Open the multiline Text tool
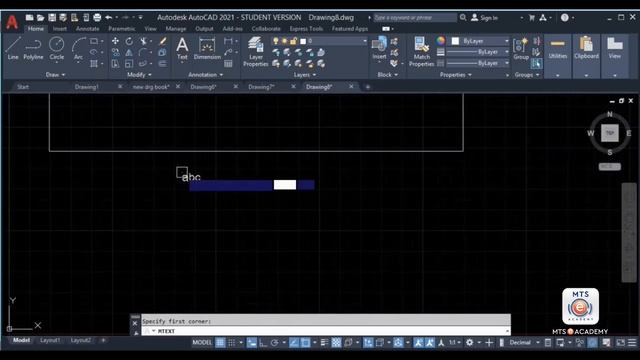 point(182,48)
